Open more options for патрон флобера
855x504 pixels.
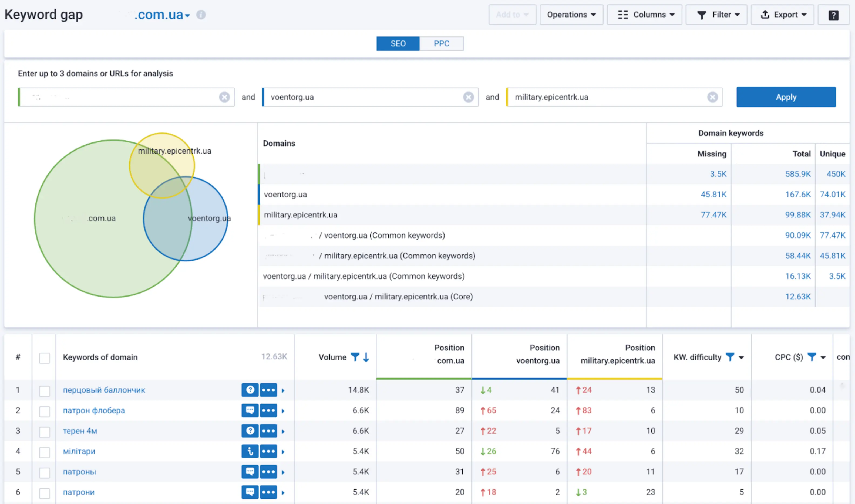tap(268, 410)
